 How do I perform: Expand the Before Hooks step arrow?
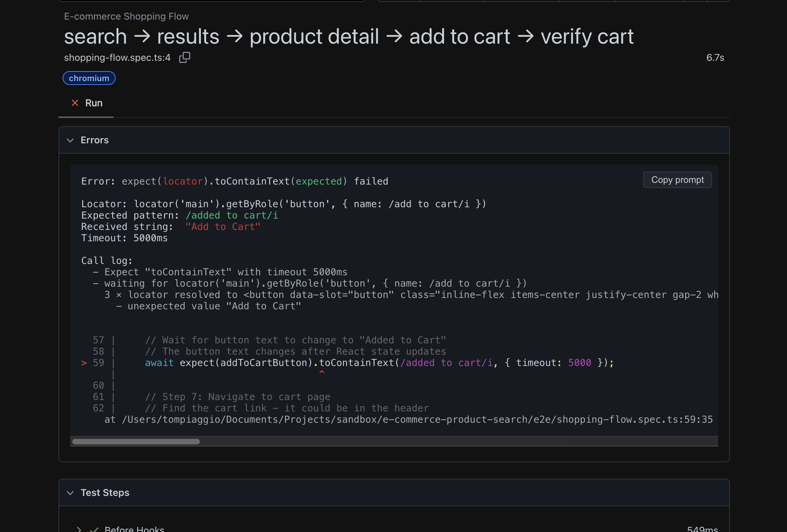(79, 529)
